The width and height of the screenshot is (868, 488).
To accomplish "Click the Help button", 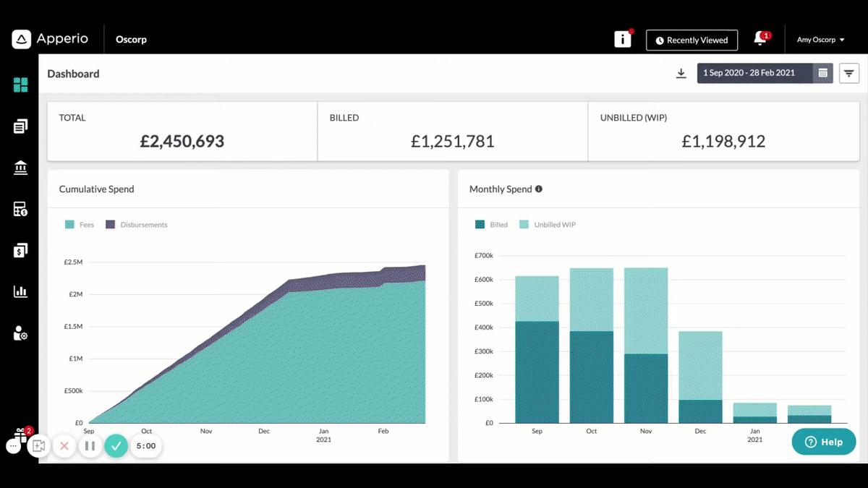I will [x=824, y=442].
